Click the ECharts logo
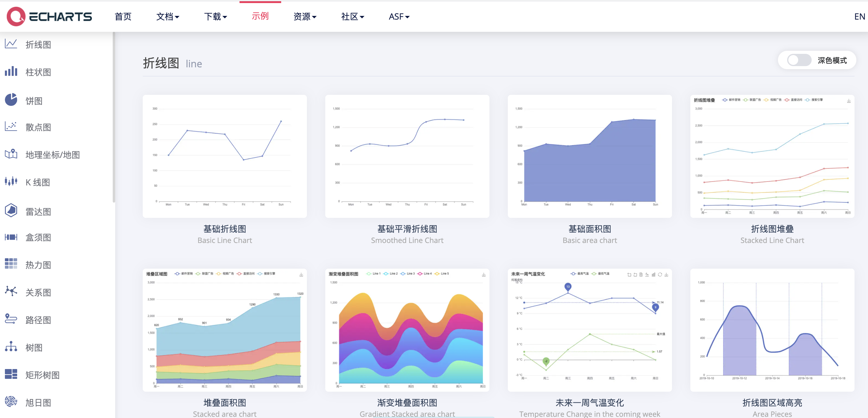This screenshot has height=418, width=868. pyautogui.click(x=49, y=16)
